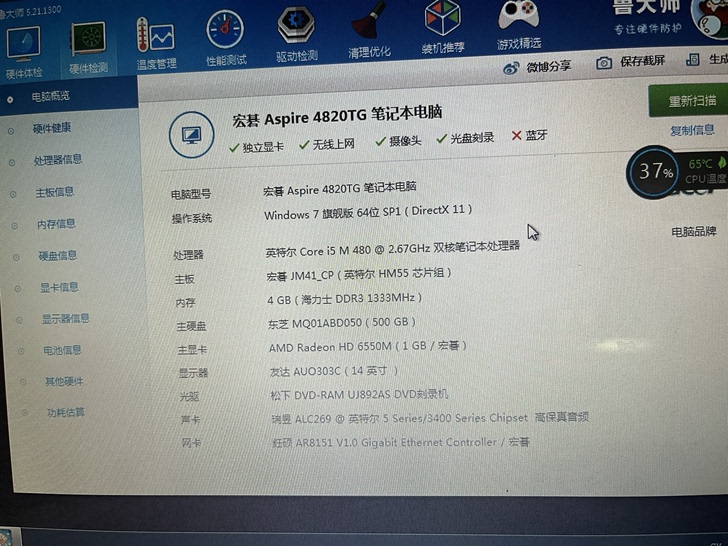Select 功耗估算 in the sidebar
Screen dimensions: 728x546
tap(65, 413)
